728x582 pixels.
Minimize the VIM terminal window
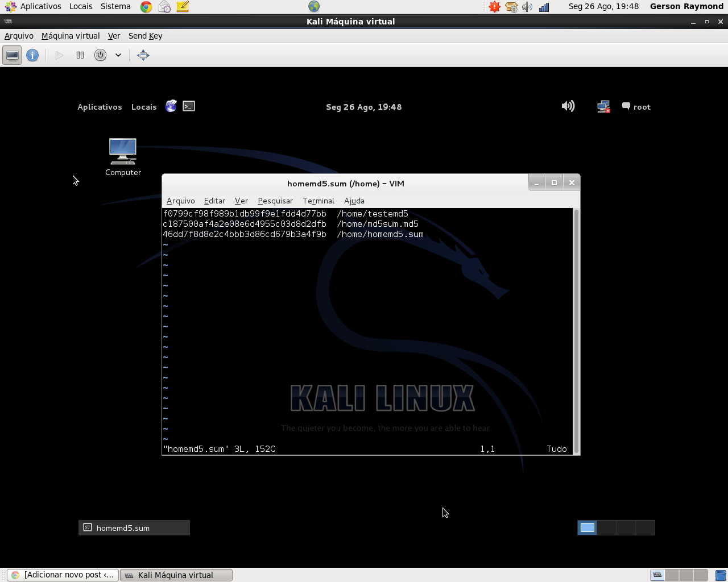point(536,182)
